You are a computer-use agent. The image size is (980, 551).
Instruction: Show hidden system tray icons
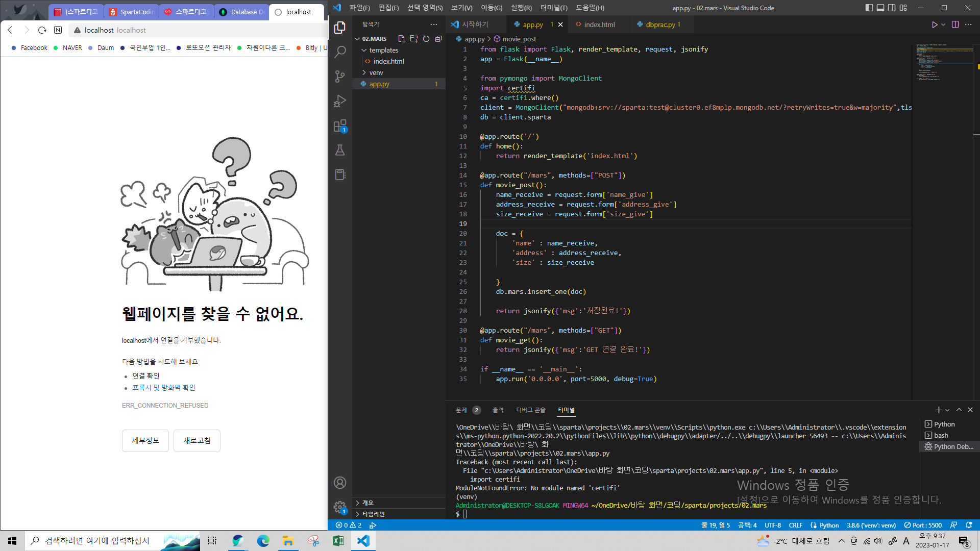(x=842, y=541)
